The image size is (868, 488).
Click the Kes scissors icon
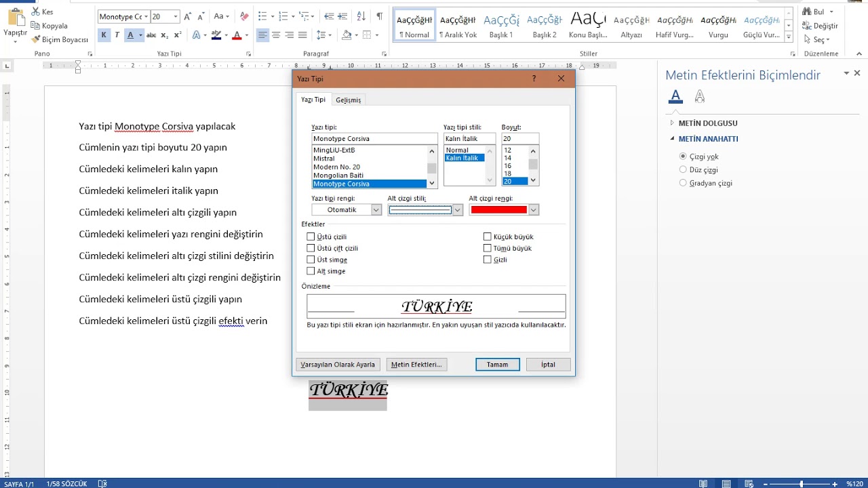36,12
